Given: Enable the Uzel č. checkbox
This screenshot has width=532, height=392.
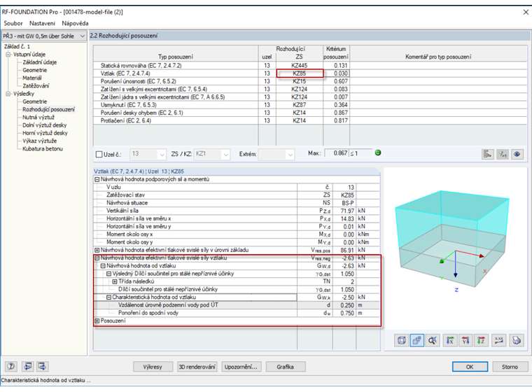Looking at the screenshot, I should pos(99,155).
